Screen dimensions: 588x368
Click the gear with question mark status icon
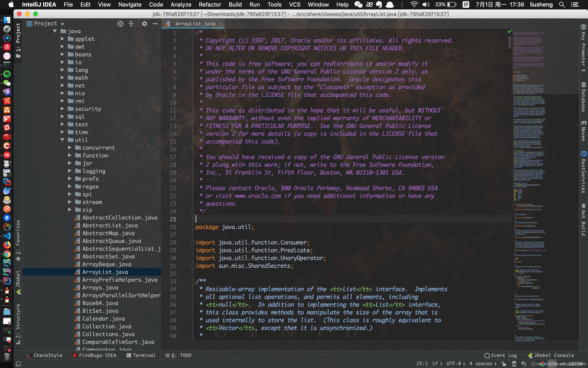point(524,364)
